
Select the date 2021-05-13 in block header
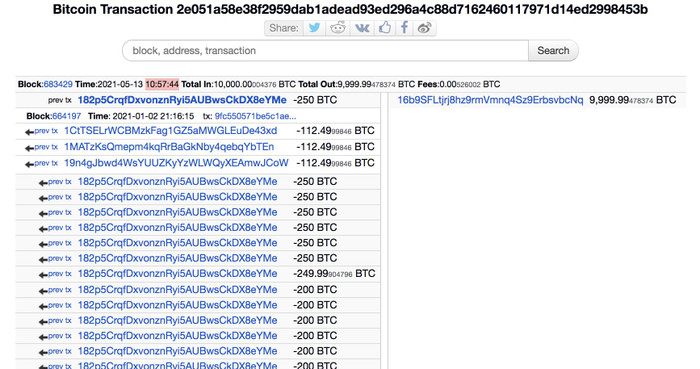click(x=120, y=84)
